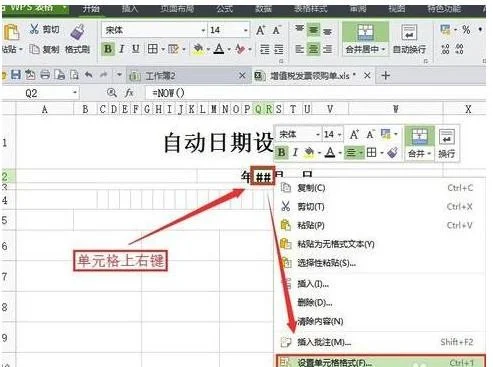Choose 删除(D)... from the context menu
Viewport: 493px width, 367px height.
click(380, 303)
